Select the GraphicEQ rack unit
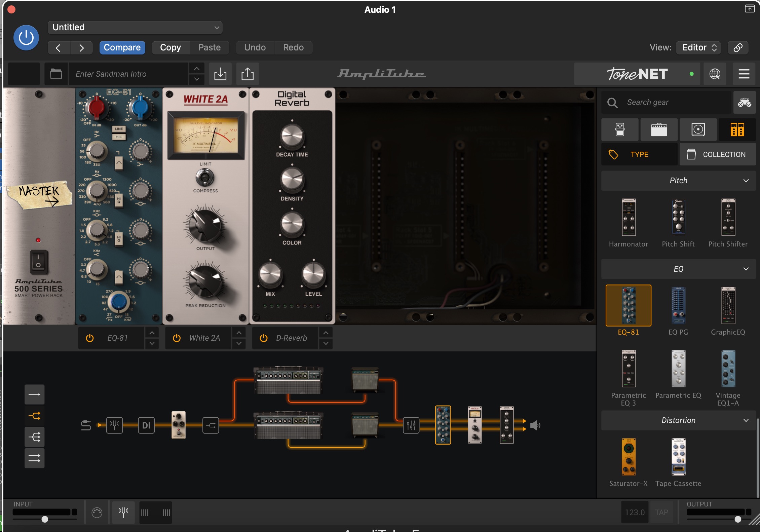Image resolution: width=760 pixels, height=532 pixels. (728, 305)
